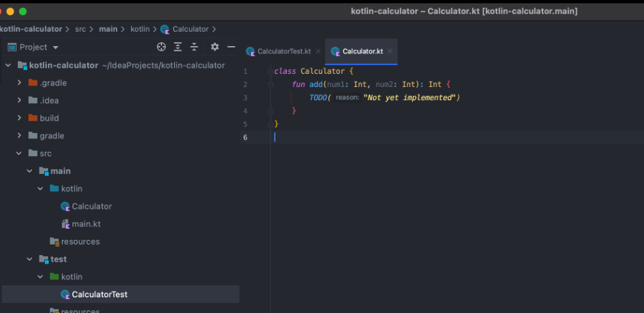Click the src breadcrumb
This screenshot has height=313, width=644.
(x=80, y=29)
